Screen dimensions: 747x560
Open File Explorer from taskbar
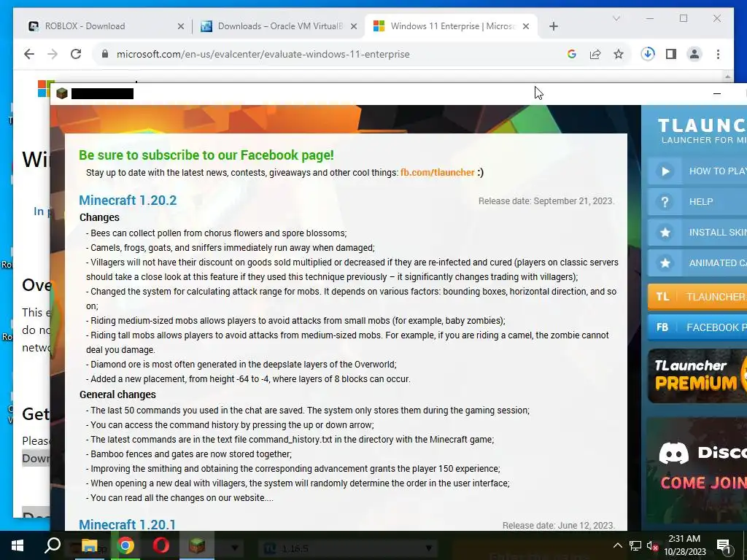[89, 545]
